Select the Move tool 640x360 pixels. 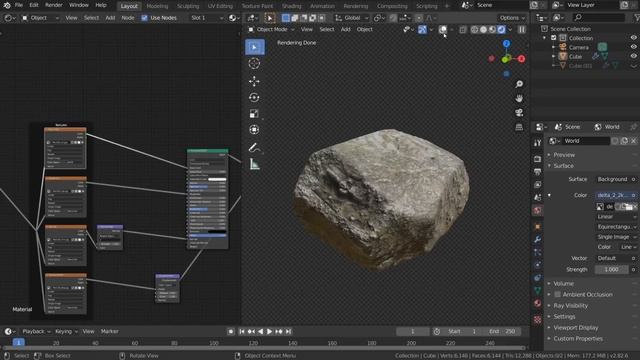[x=254, y=81]
